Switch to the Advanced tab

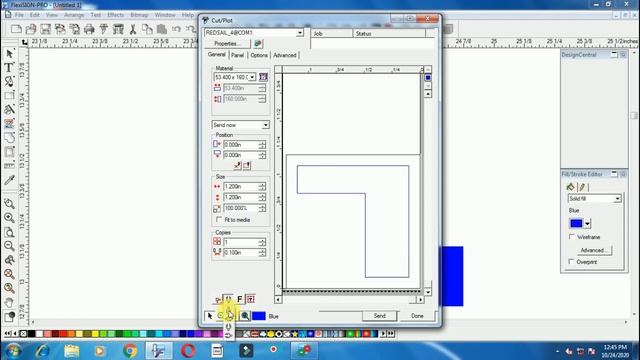(284, 55)
